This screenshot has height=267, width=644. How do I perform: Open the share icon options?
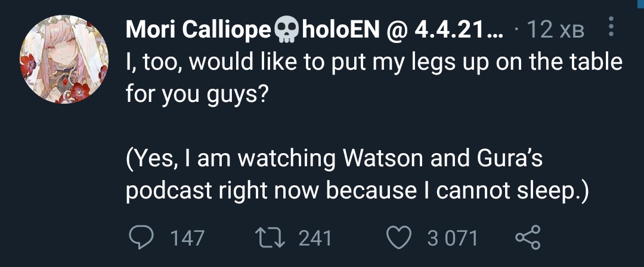pos(527,237)
